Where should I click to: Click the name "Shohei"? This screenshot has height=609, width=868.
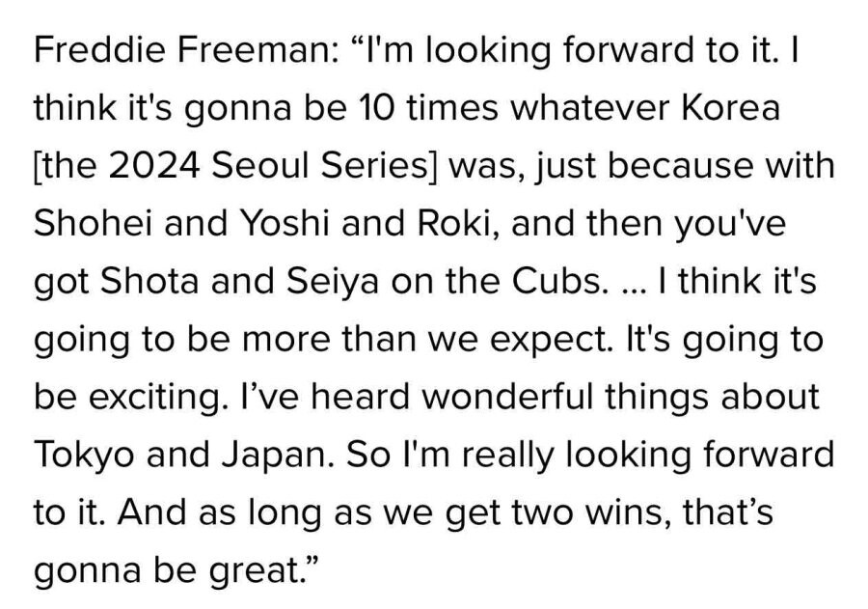coord(95,224)
